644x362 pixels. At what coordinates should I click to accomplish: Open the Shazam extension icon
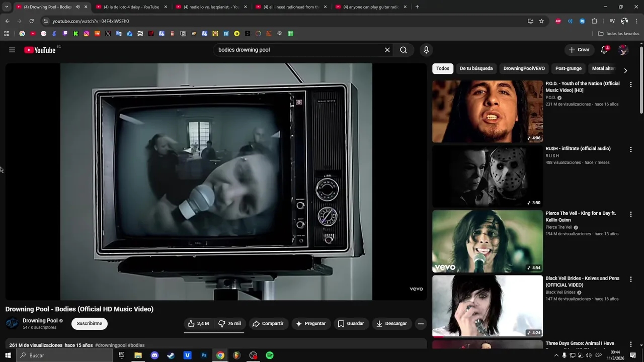tap(582, 21)
